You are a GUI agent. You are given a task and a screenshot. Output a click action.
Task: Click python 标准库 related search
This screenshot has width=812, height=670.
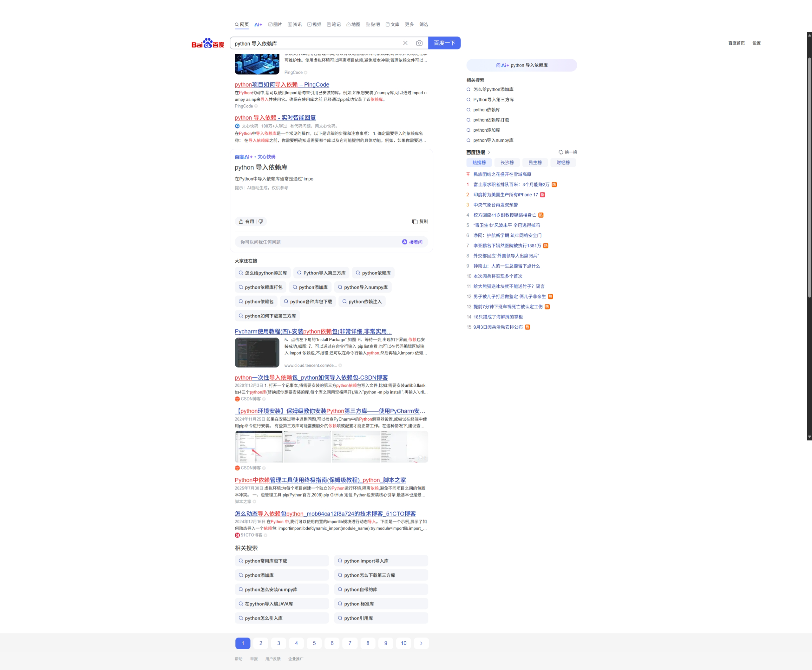pyautogui.click(x=381, y=603)
